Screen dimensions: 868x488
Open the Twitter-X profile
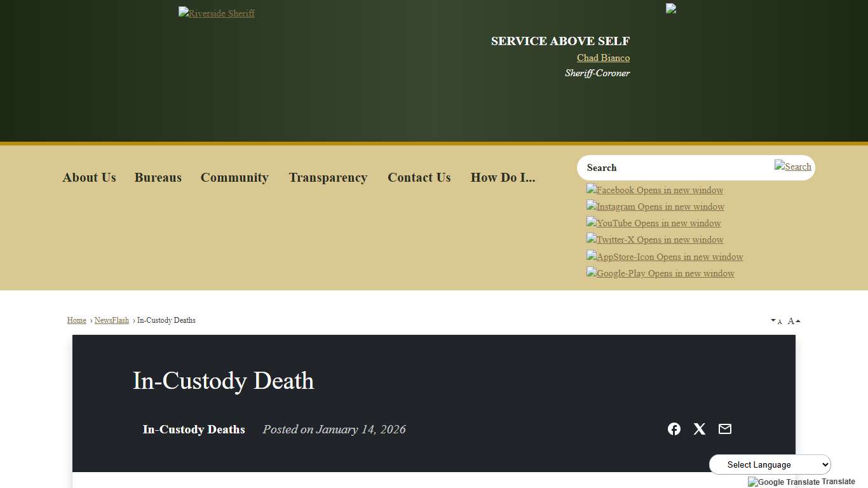click(x=654, y=240)
